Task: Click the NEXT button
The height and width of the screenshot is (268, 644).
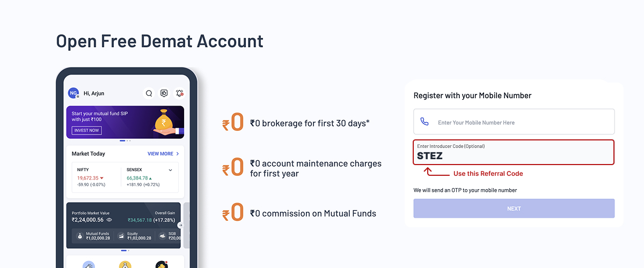Action: (514, 209)
